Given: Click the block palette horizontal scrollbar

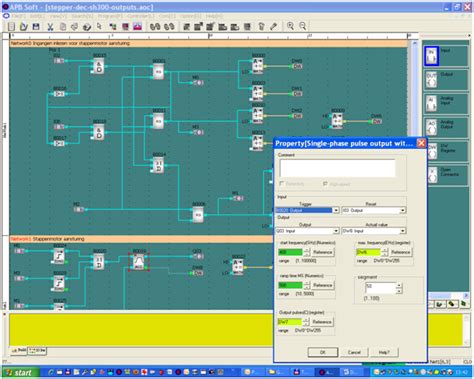Looking at the screenshot, I should [448, 296].
